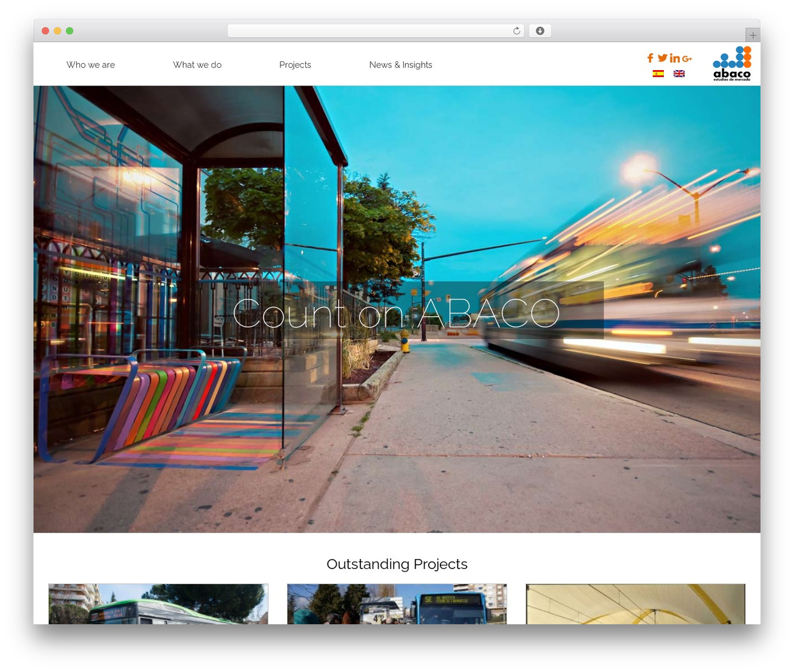Maximize the window with the green button
This screenshot has width=794, height=672.
click(x=69, y=31)
